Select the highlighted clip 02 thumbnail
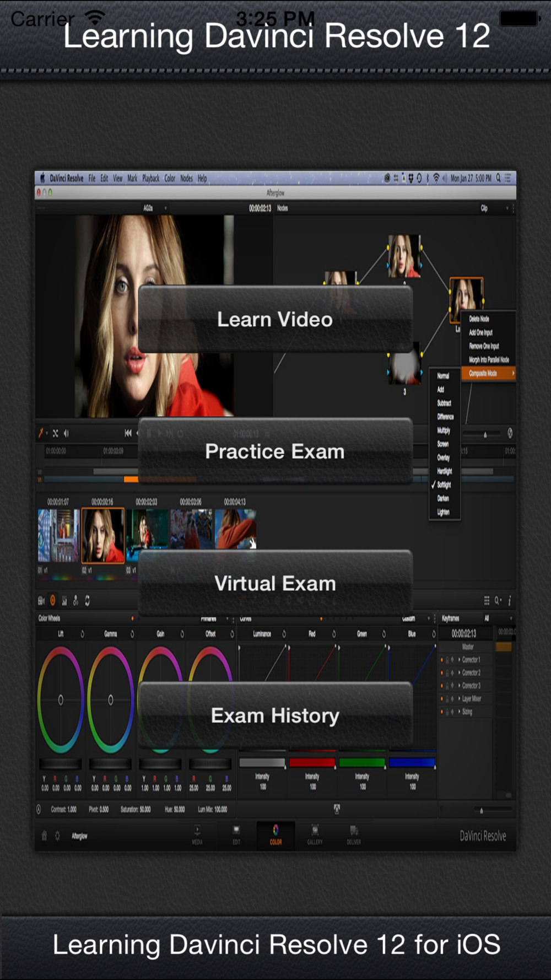Image resolution: width=551 pixels, height=980 pixels. [103, 535]
